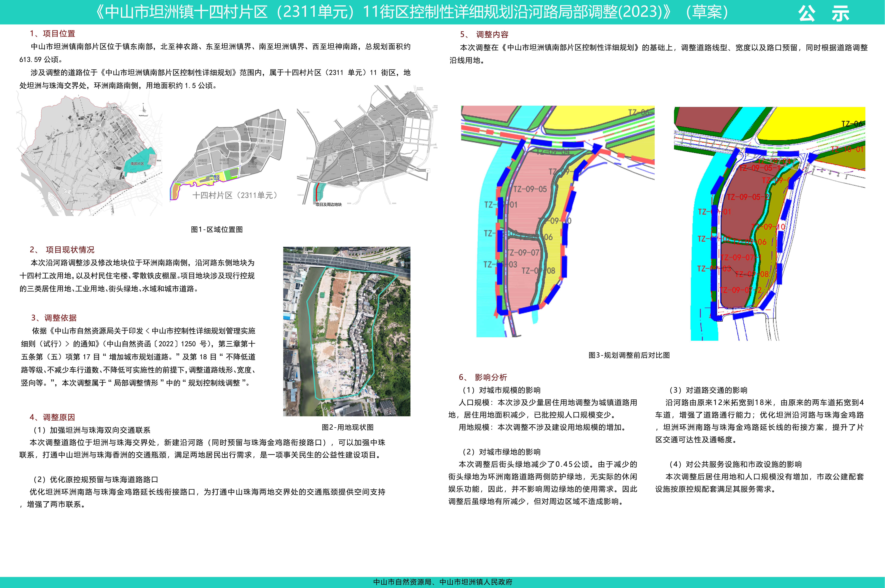Viewport: 885px width, 588px height.
Task: Open the after-adjustment planning map
Action: click(x=770, y=224)
